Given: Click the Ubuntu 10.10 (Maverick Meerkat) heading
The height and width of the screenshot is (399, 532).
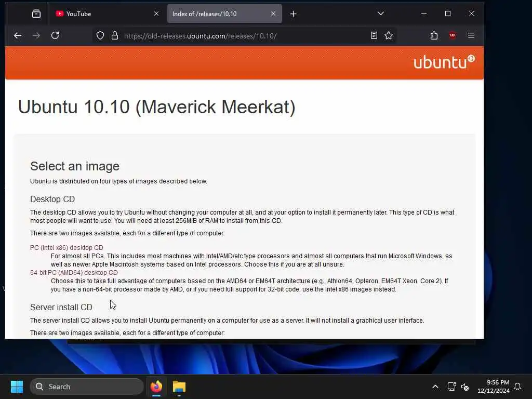Looking at the screenshot, I should click(157, 107).
